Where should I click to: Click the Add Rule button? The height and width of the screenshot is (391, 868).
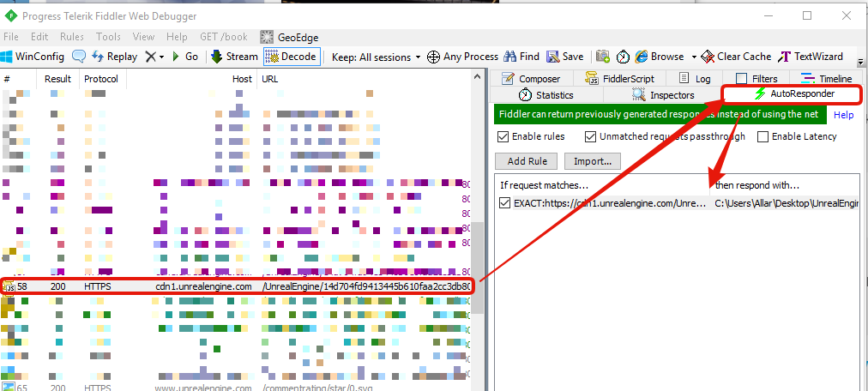pos(527,161)
